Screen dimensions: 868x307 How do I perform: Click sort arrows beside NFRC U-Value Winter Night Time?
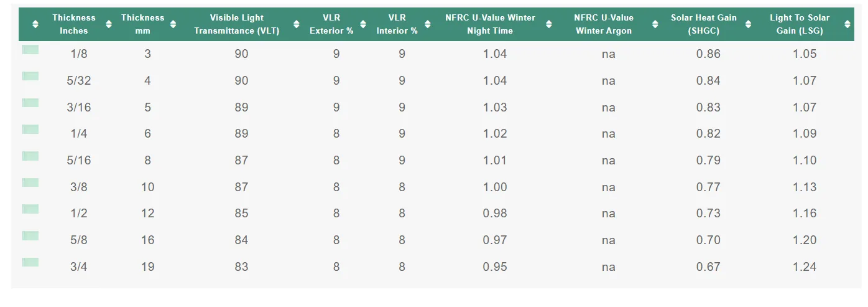(x=549, y=24)
